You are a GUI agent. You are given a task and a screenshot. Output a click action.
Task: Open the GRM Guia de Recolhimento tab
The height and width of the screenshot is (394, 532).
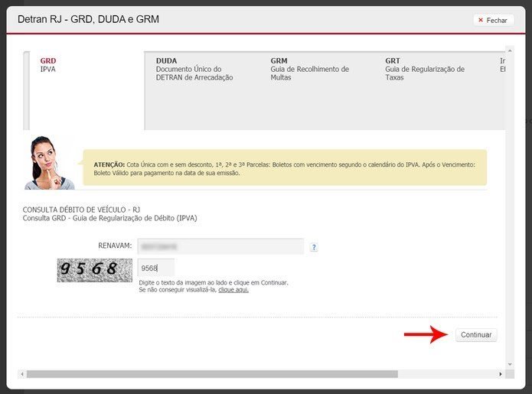[310, 69]
